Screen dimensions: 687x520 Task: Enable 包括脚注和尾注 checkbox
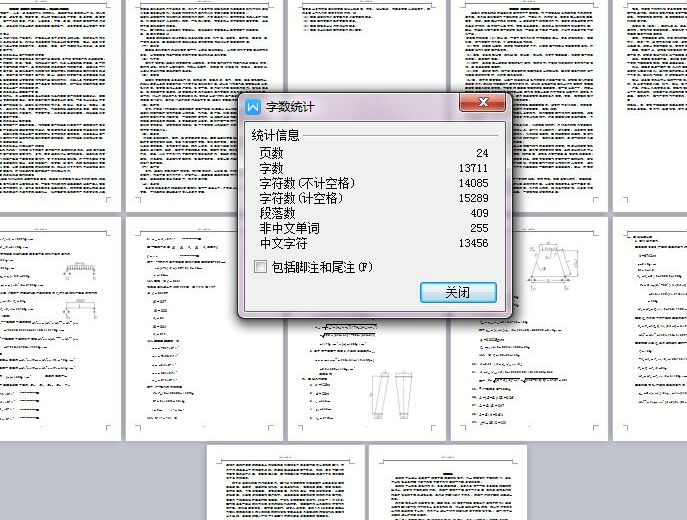coord(260,266)
